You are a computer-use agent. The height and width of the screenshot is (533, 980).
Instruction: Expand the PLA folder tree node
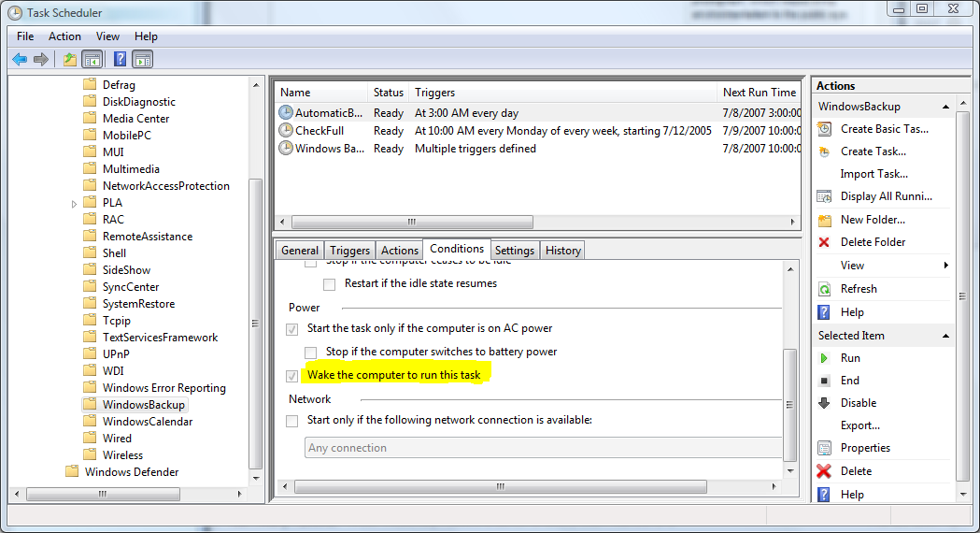point(75,204)
